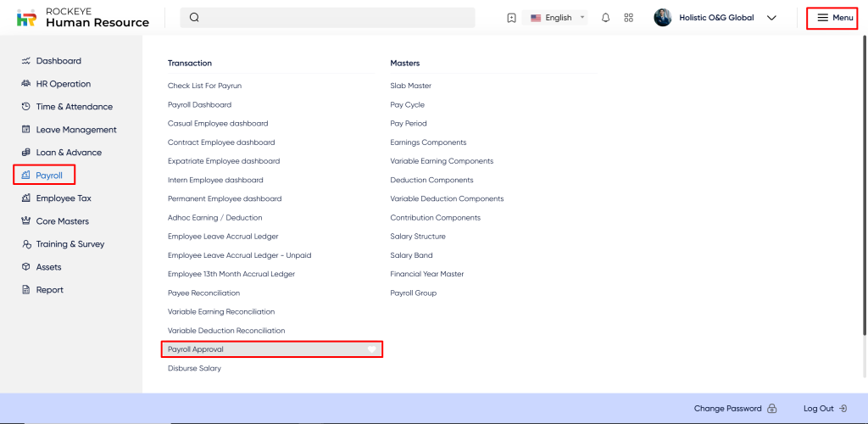868x424 pixels.
Task: Click the bookmark icon in header
Action: coord(511,18)
